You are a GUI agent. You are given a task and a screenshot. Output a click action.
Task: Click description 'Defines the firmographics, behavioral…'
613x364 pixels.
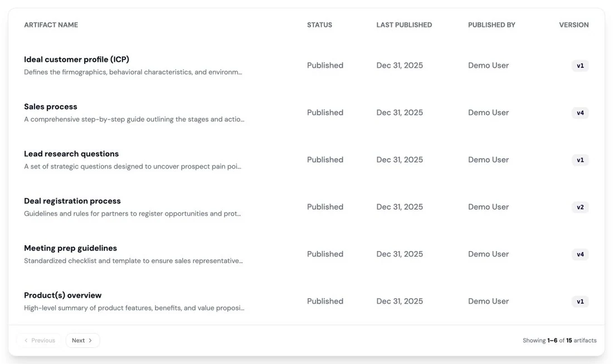(133, 72)
